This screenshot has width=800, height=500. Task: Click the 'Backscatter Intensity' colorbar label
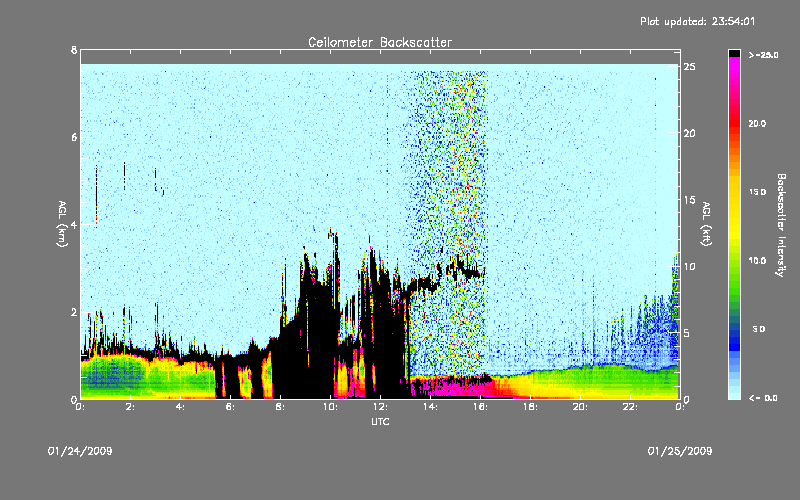pos(781,225)
